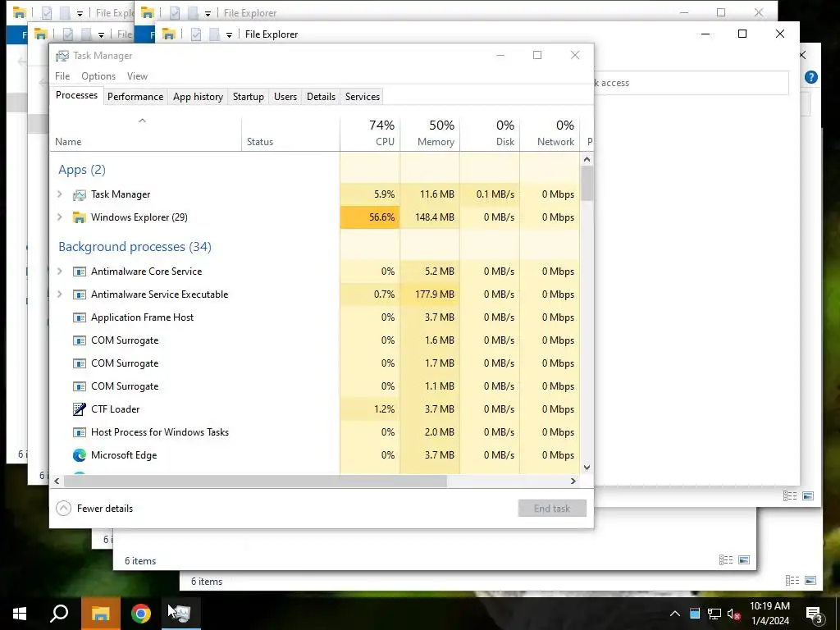This screenshot has width=840, height=630.
Task: Select the COM Surrogate 1.6 MB row
Action: click(x=314, y=340)
